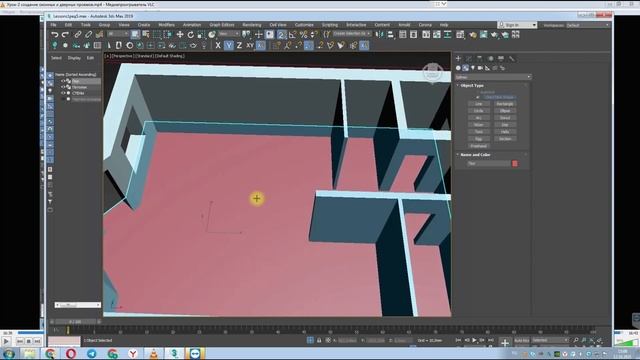Open the Modify command panel tab
The width and height of the screenshot is (640, 360).
[469, 59]
